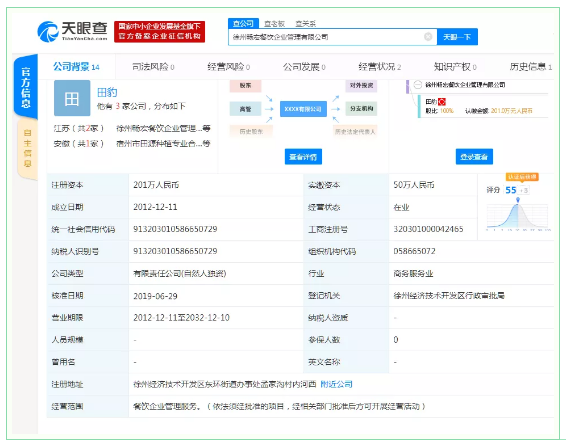Click approval date 2019-06-29
566x444 pixels.
(155, 296)
